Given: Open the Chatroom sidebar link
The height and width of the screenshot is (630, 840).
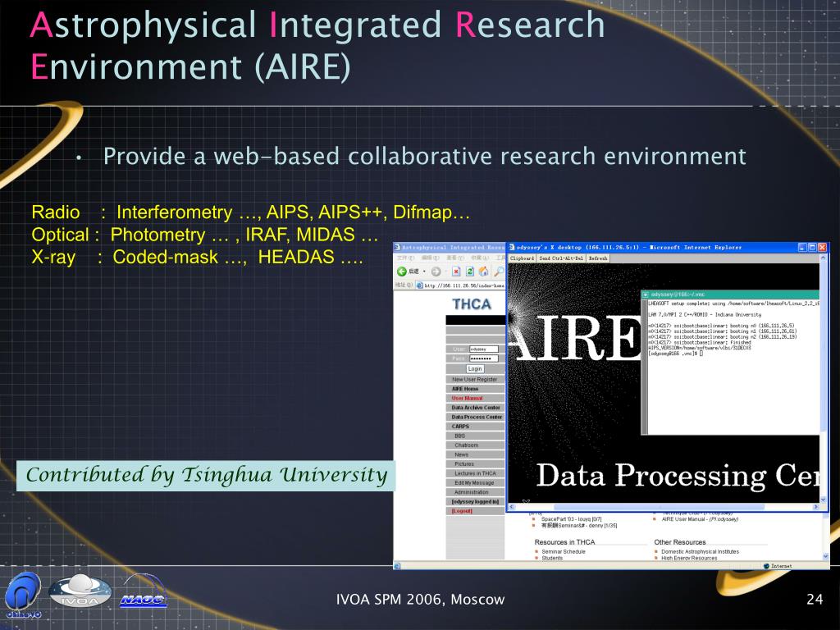Looking at the screenshot, I should [x=467, y=445].
